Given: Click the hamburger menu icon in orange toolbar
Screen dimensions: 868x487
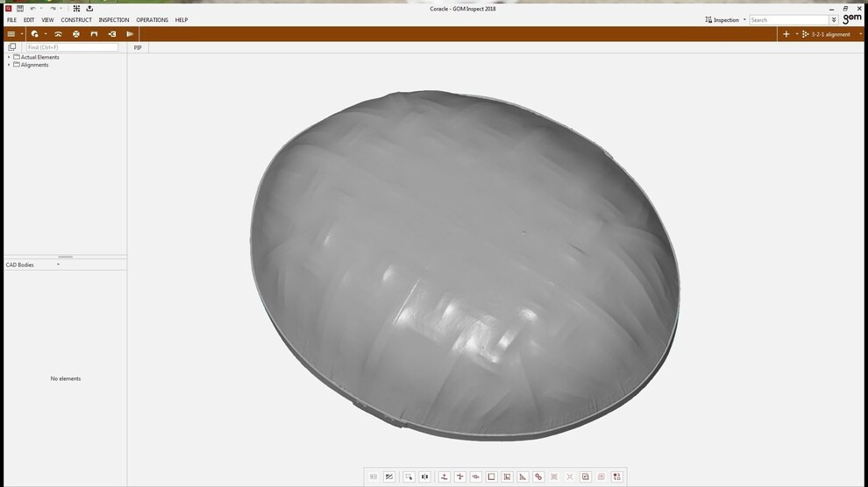Looking at the screenshot, I should click(11, 34).
